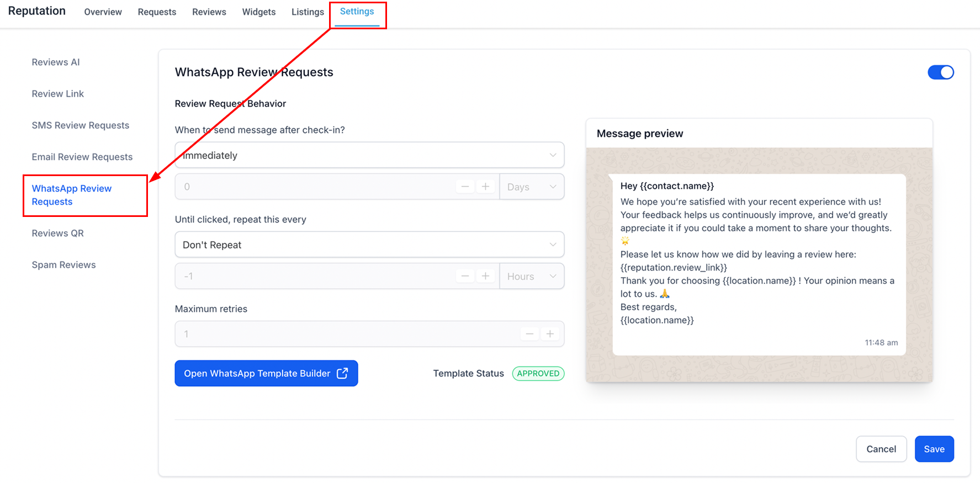Click the plus stepper in the Days delay field

[x=485, y=187]
